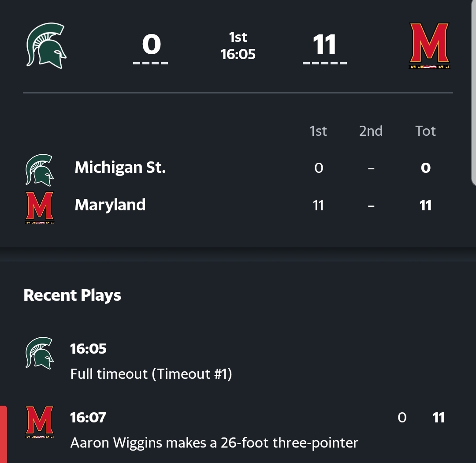The image size is (476, 463).
Task: Tap the large Spartans logo in header
Action: click(46, 45)
